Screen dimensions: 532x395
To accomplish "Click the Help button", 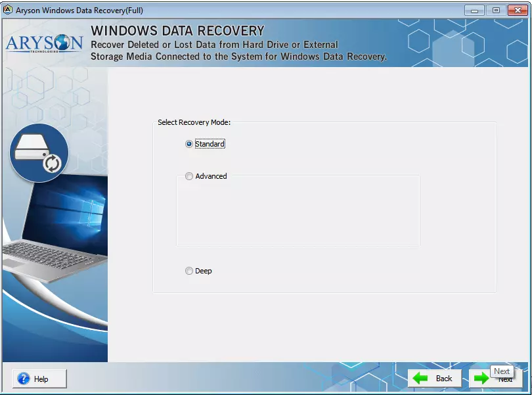I will click(38, 378).
